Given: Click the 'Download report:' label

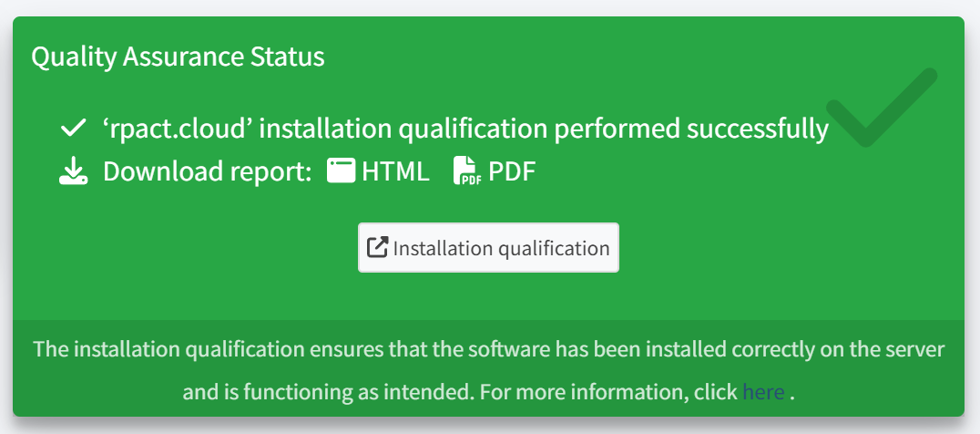Looking at the screenshot, I should click(x=208, y=171).
